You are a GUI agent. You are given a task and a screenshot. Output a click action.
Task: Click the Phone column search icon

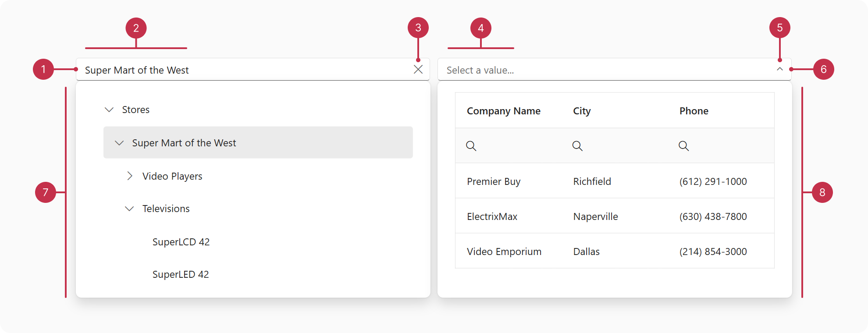(683, 146)
